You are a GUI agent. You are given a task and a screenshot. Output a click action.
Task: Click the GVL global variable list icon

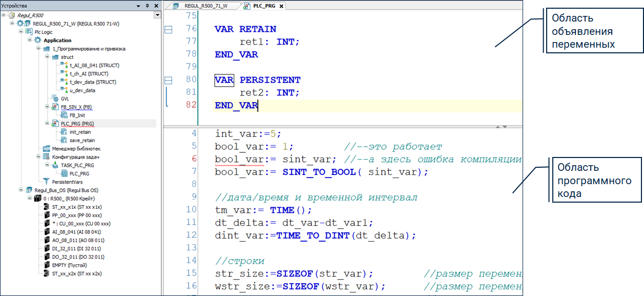coord(56,98)
